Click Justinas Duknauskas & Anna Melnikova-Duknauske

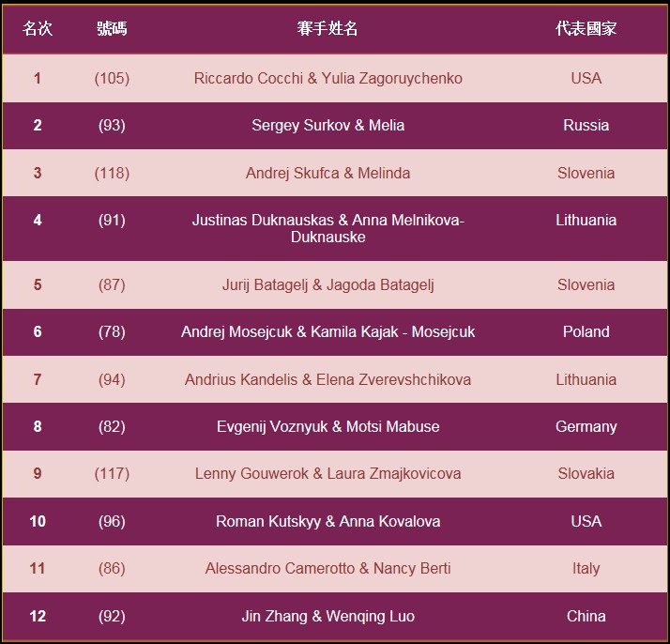(x=327, y=228)
